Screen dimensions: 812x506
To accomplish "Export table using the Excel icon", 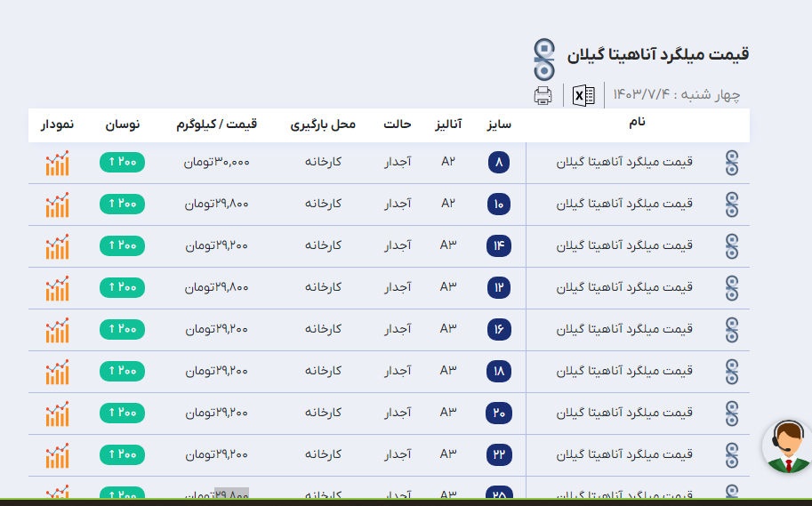I will 584,95.
